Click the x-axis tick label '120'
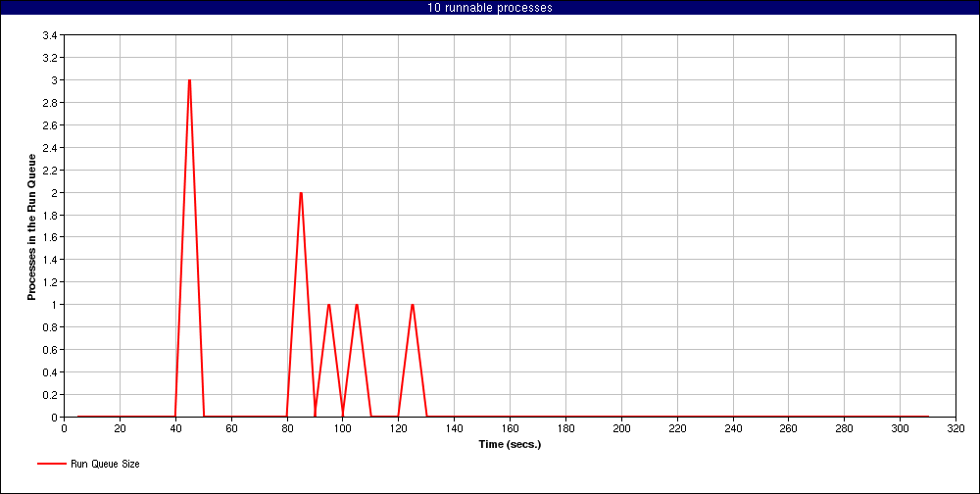The width and height of the screenshot is (980, 494). pyautogui.click(x=398, y=428)
